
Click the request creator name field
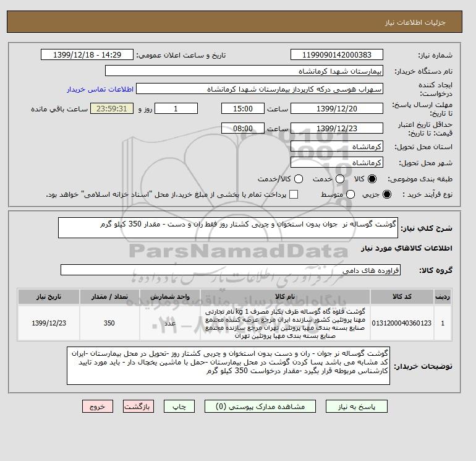pos(260,89)
